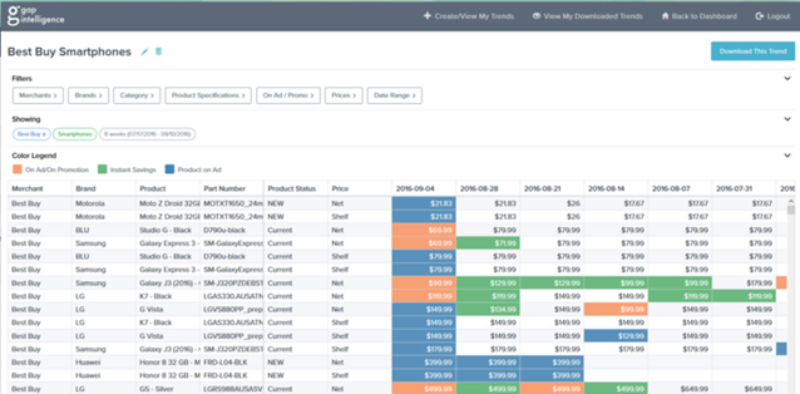The image size is (800, 394).
Task: Go Back to Dashboard
Action: 699,16
